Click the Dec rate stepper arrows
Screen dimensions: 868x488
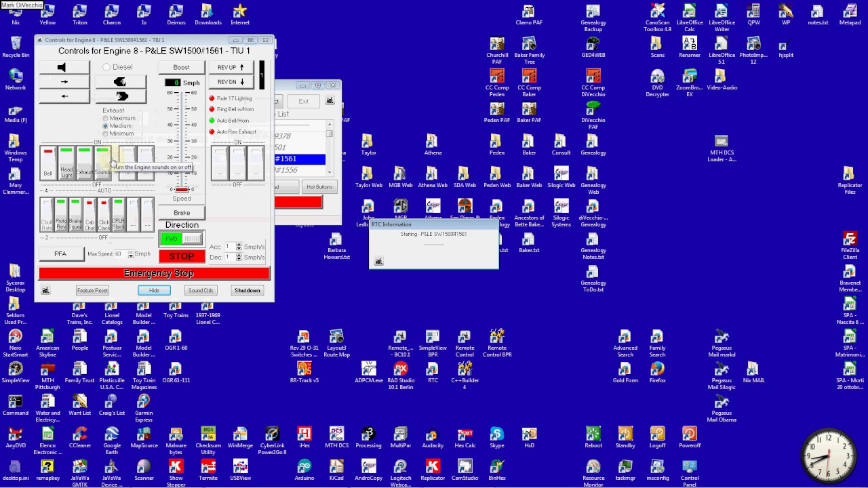(x=239, y=258)
